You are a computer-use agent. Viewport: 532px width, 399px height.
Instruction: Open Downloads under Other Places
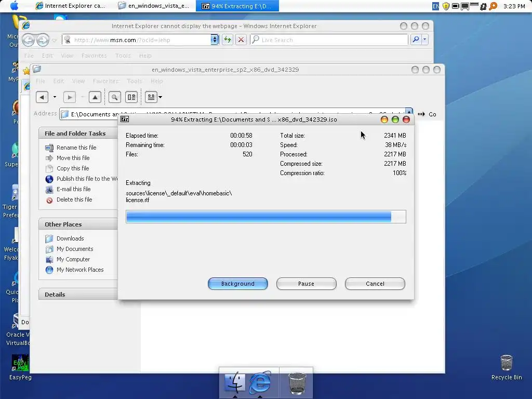70,238
